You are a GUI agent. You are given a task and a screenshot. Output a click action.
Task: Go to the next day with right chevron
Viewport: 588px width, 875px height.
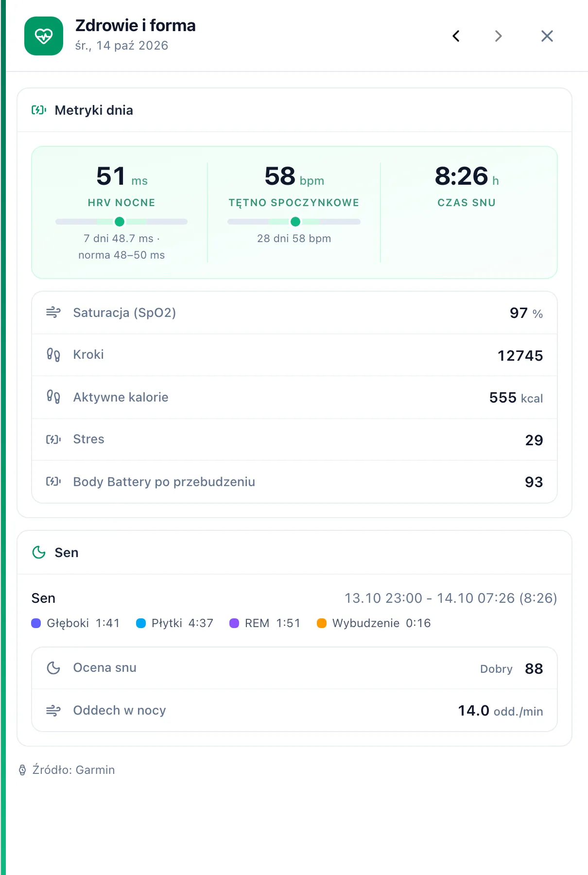tap(498, 36)
